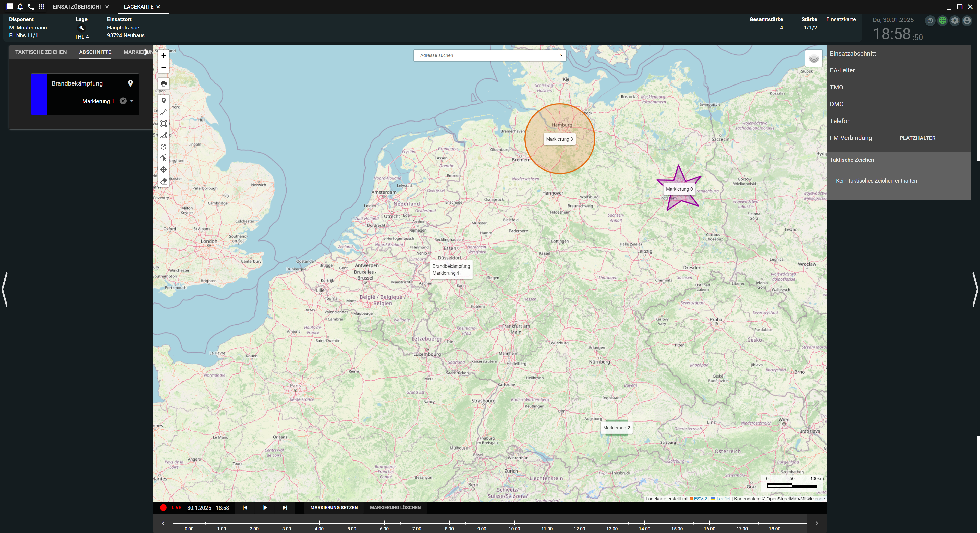Activate the eraser tool on map

tap(164, 181)
